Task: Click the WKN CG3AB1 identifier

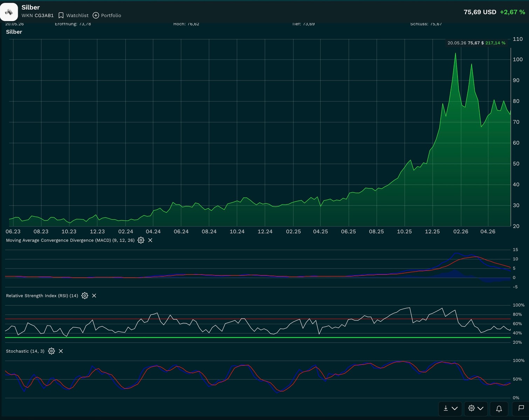Action: [37, 15]
